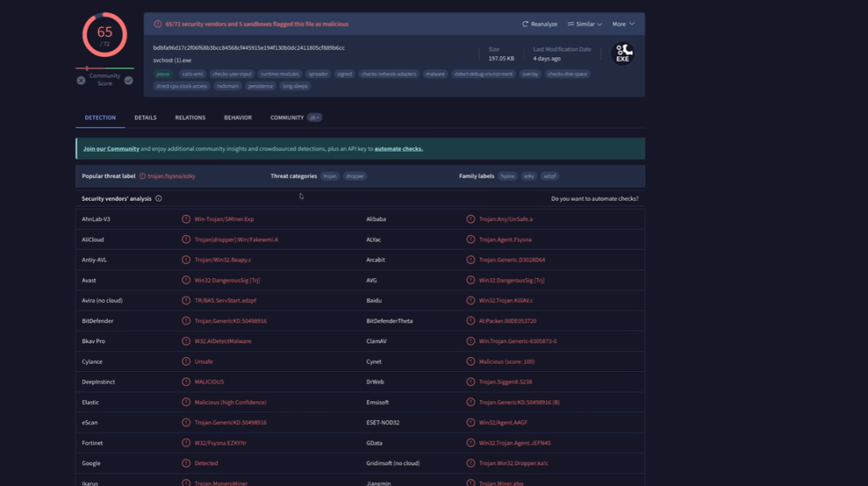Click the checks-network-adapters tag

[x=389, y=74]
